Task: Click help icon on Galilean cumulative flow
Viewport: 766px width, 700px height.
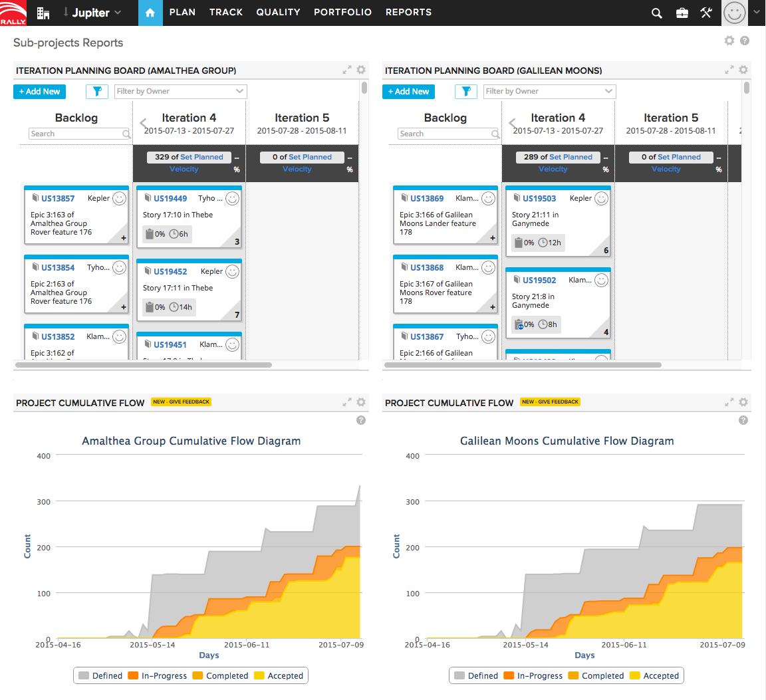Action: click(x=743, y=420)
